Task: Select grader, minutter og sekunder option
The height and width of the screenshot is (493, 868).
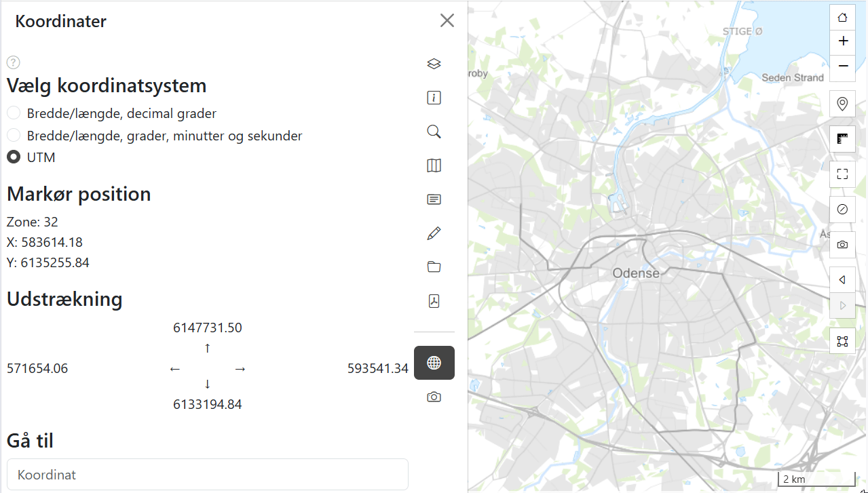Action: pyautogui.click(x=14, y=136)
